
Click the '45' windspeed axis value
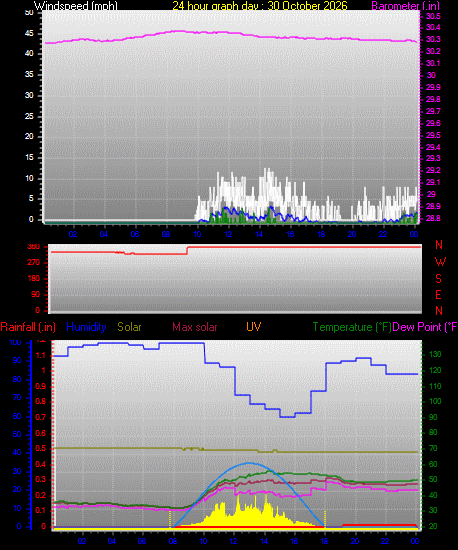point(29,33)
